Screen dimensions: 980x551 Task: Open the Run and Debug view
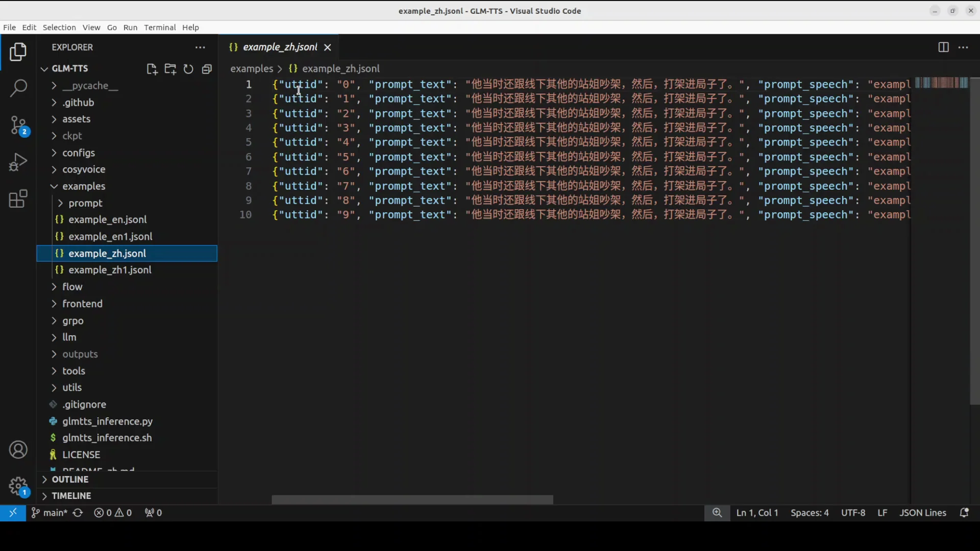pos(18,162)
